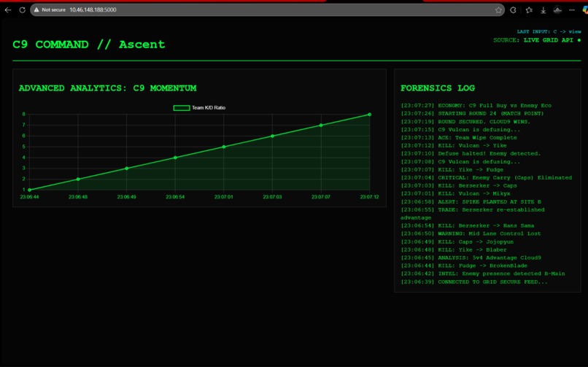588x367 pixels.
Task: Click chart data point at 23:06:49
Action: [127, 169]
